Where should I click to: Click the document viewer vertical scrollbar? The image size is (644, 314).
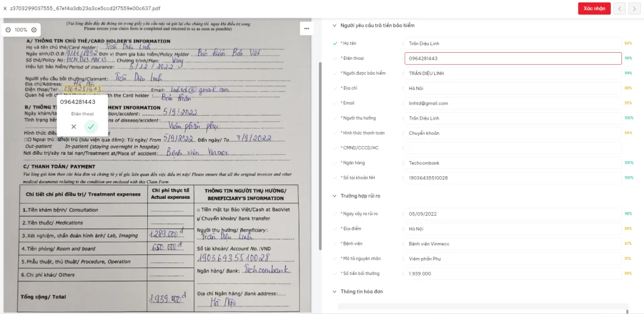pyautogui.click(x=321, y=156)
